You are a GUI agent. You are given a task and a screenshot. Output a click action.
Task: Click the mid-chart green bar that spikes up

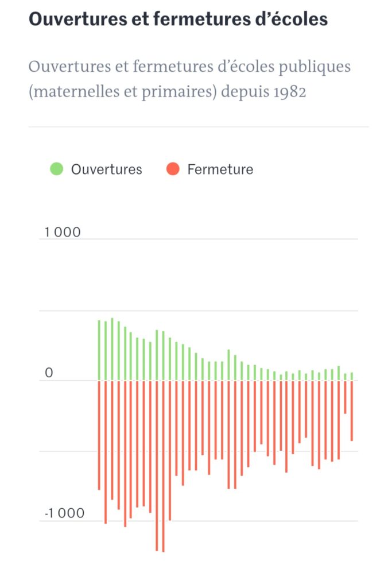228,365
